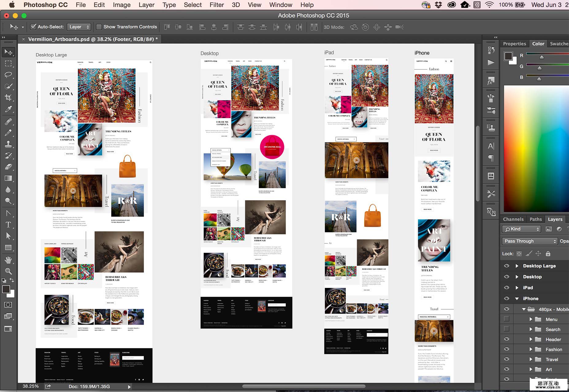Select the Crop tool
The height and width of the screenshot is (392, 569).
pyautogui.click(x=8, y=97)
